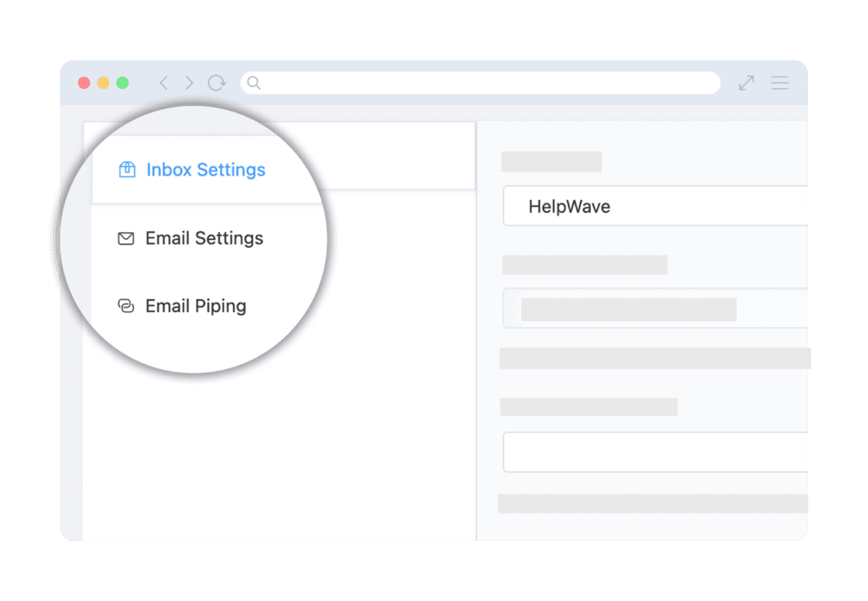
Task: Click the magnifier icon in the address bar
Action: tap(253, 83)
